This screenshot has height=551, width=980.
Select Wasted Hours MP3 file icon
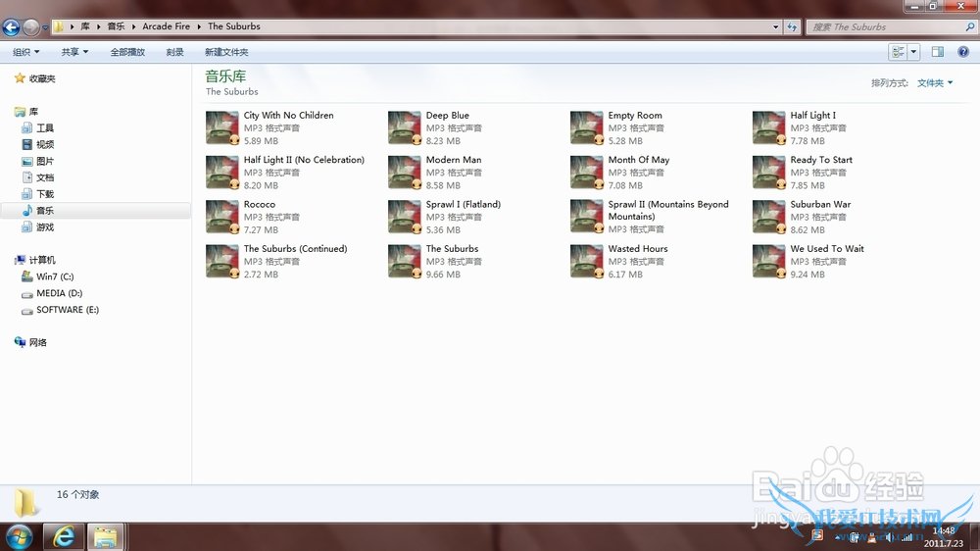[x=587, y=262]
